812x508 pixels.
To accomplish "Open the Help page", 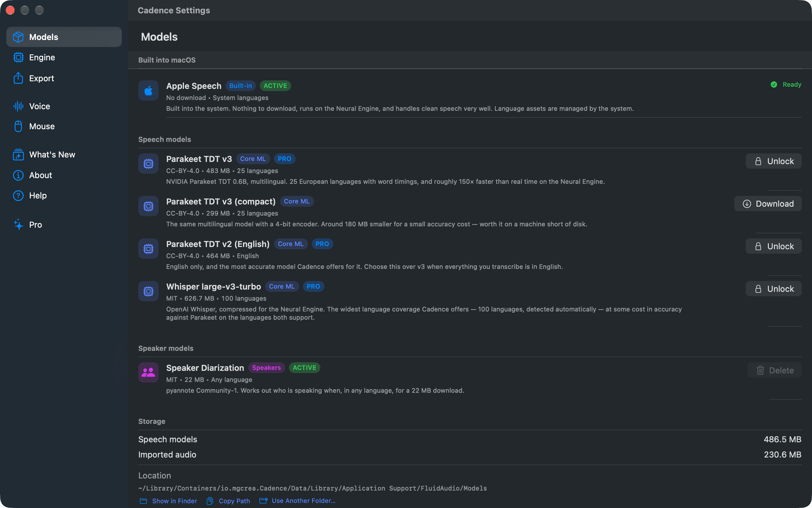I will pyautogui.click(x=64, y=196).
